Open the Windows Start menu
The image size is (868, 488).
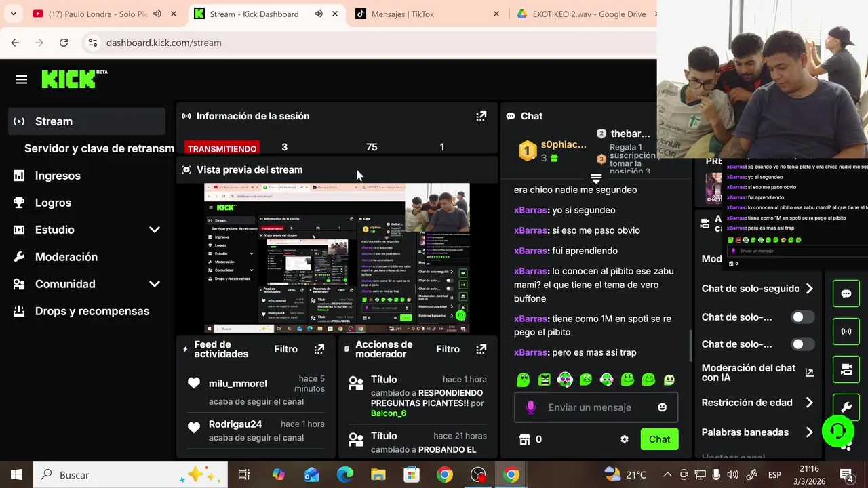[x=16, y=475]
